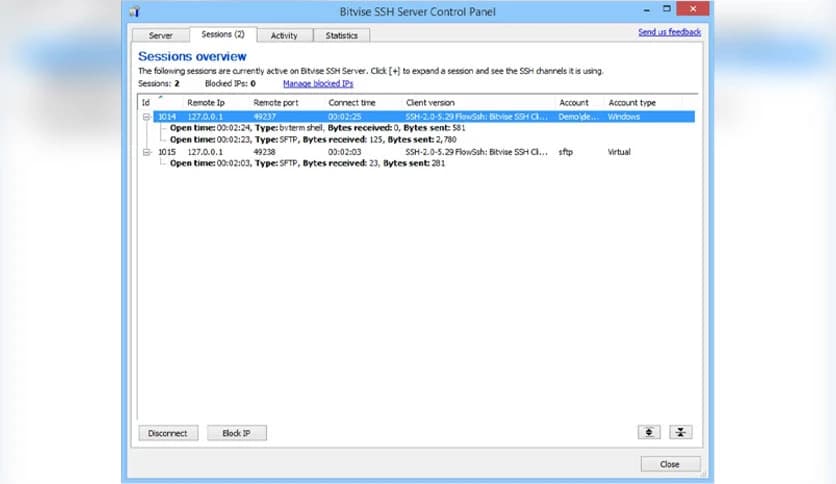Switch to the Server tab
The image size is (836, 484).
coord(160,35)
